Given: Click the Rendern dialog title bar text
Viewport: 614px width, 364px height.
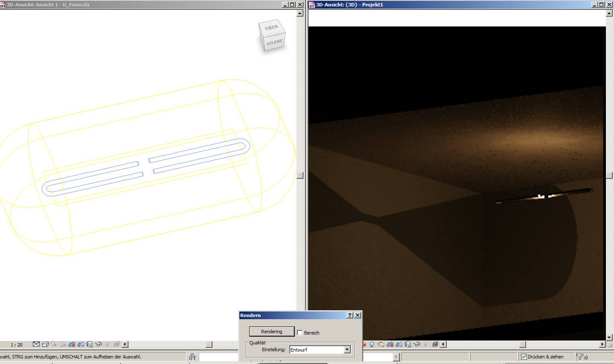Looking at the screenshot, I should pyautogui.click(x=250, y=315).
